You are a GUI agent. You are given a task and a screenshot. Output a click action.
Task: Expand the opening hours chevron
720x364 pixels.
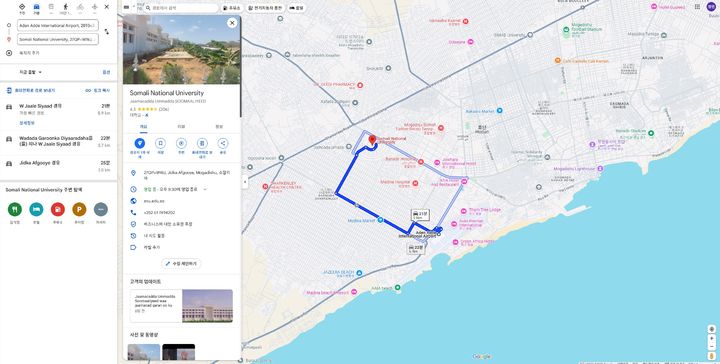pyautogui.click(x=205, y=189)
